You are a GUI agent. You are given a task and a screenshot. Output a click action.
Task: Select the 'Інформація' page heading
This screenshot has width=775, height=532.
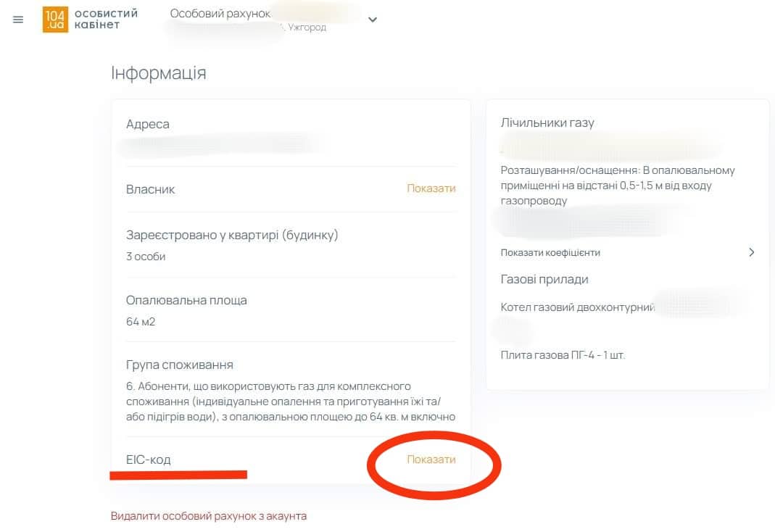point(158,73)
